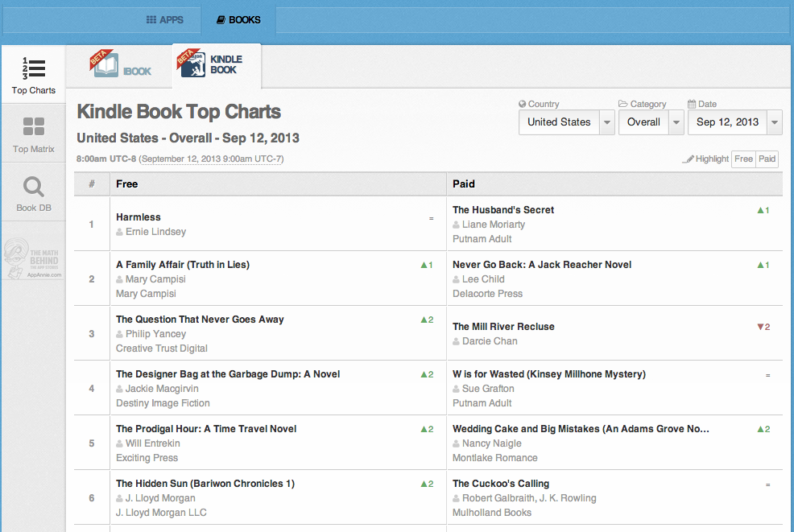
Task: Expand the Date dropdown arrow
Action: click(x=775, y=122)
